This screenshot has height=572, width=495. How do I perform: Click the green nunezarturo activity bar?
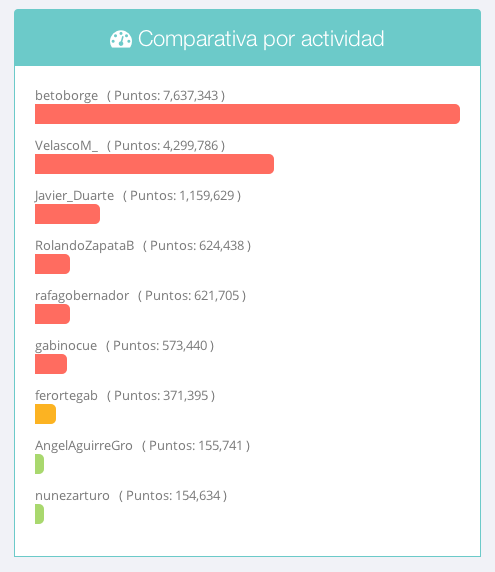39,514
